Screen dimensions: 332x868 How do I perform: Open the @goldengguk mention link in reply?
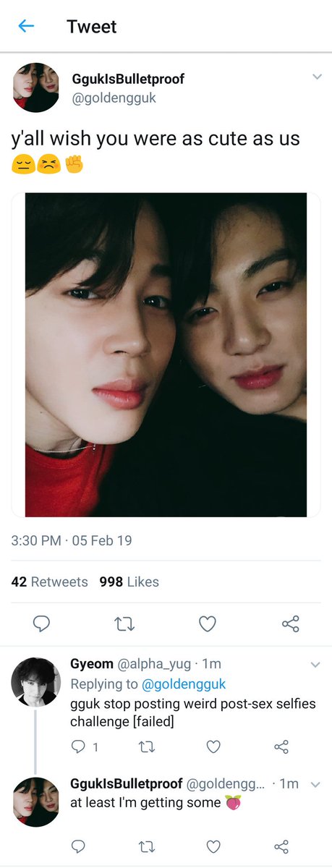(x=183, y=684)
